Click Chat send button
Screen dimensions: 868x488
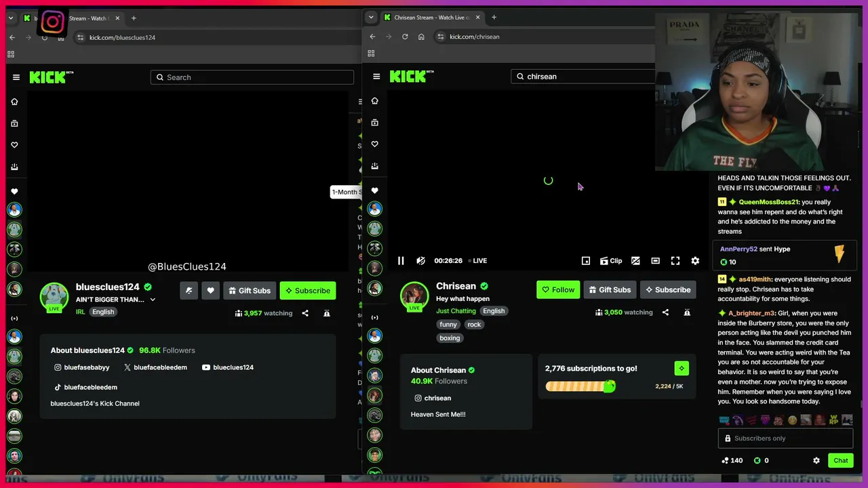[841, 460]
